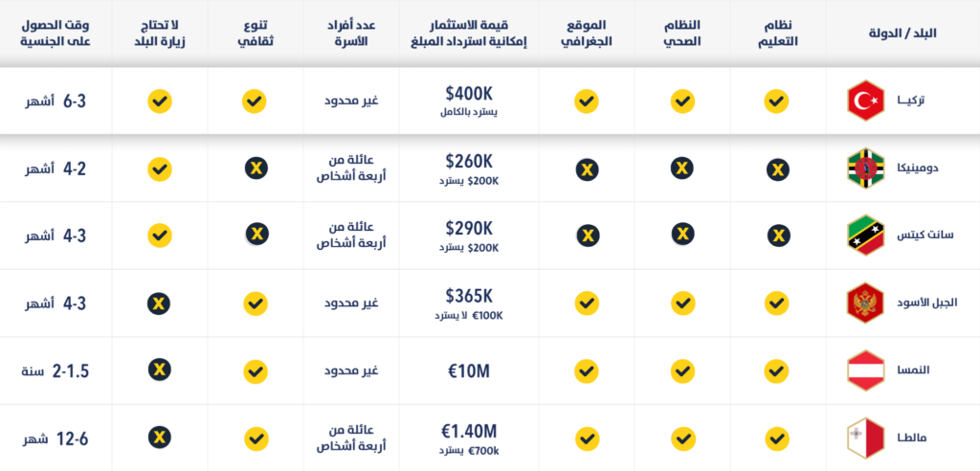Click the €10M Austria investment amount

click(469, 370)
